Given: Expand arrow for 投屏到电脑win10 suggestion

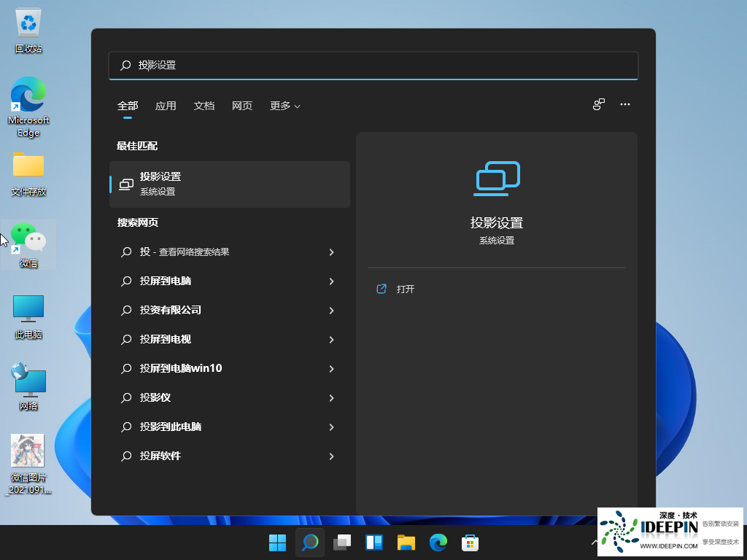Looking at the screenshot, I should (x=332, y=368).
